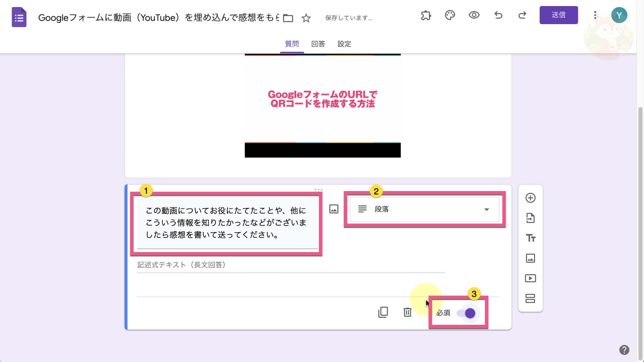Select the embedded YouTube video thumbnail
This screenshot has height=362, width=644.
point(323,106)
